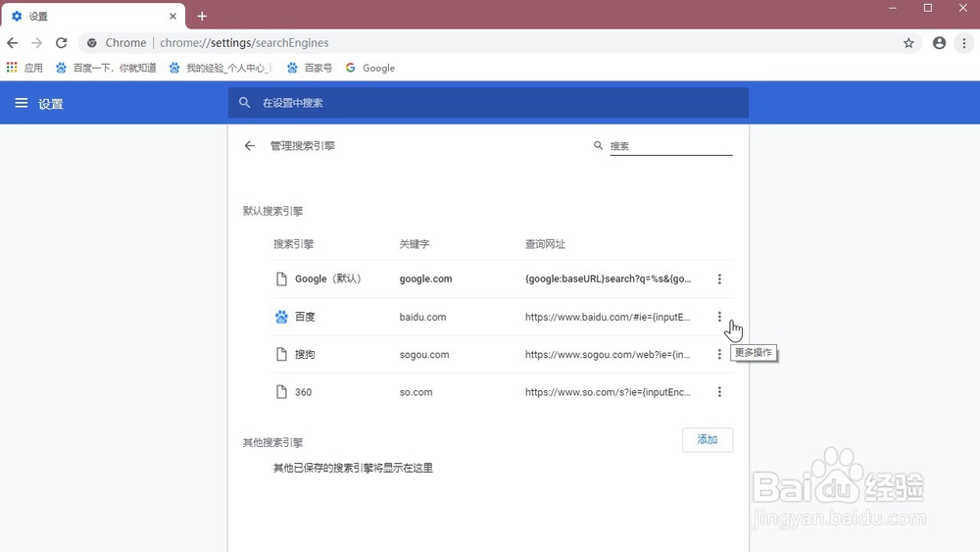Click the page icon in the 搜狗 row
The height and width of the screenshot is (552, 980).
tap(281, 355)
